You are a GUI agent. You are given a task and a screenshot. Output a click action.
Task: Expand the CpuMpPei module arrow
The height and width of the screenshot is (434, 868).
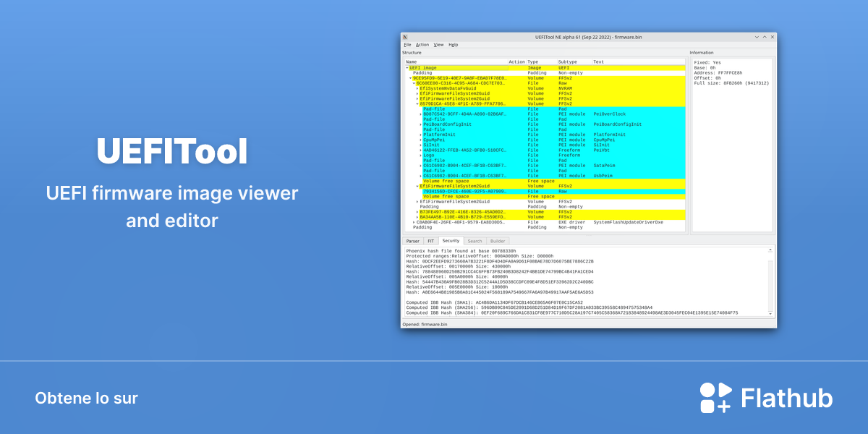(421, 140)
